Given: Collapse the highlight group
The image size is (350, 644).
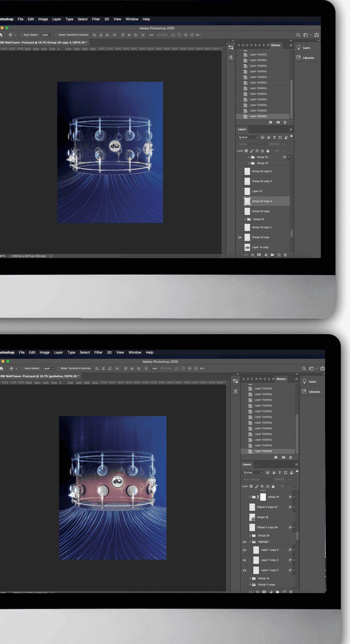Looking at the screenshot, I should pos(250,542).
